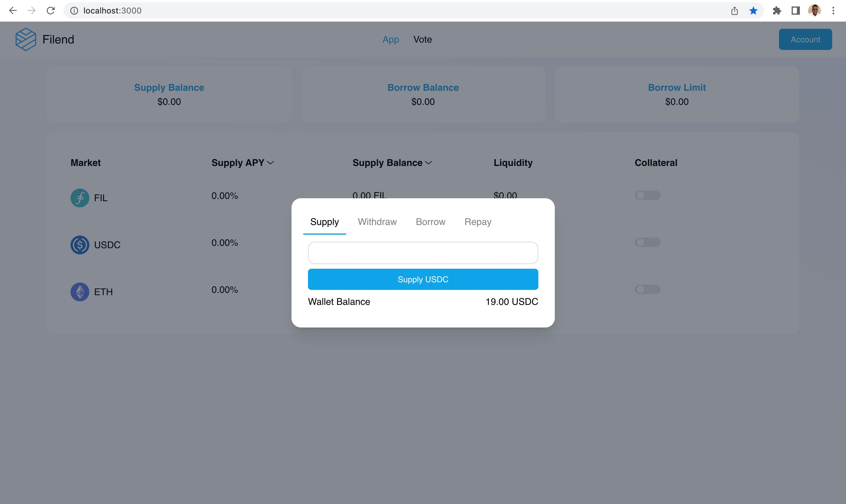Click the Market column header
Viewport: 846px width, 504px height.
[86, 163]
